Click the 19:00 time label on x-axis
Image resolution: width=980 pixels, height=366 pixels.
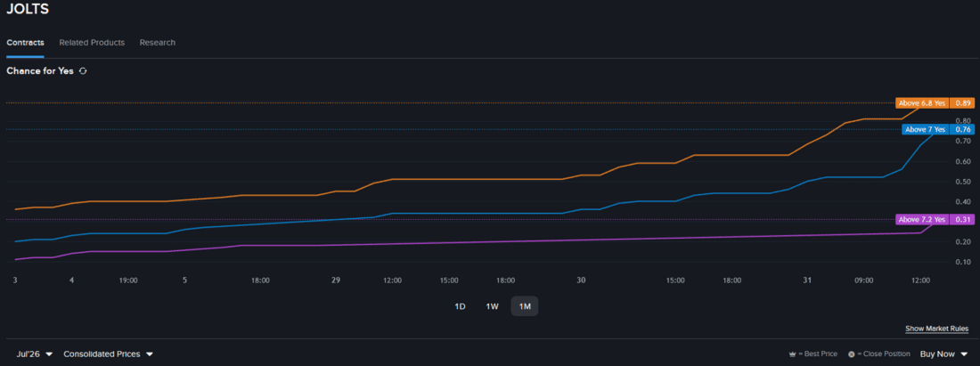tap(128, 281)
